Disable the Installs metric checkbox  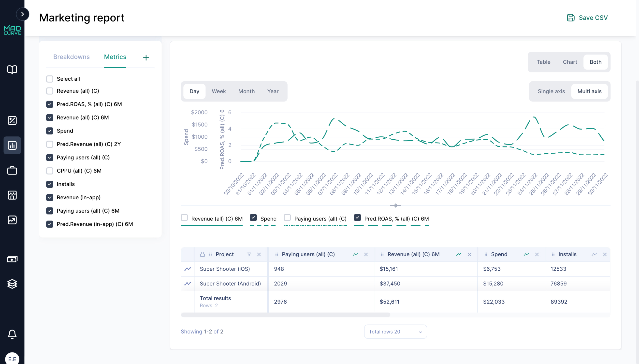(x=50, y=184)
